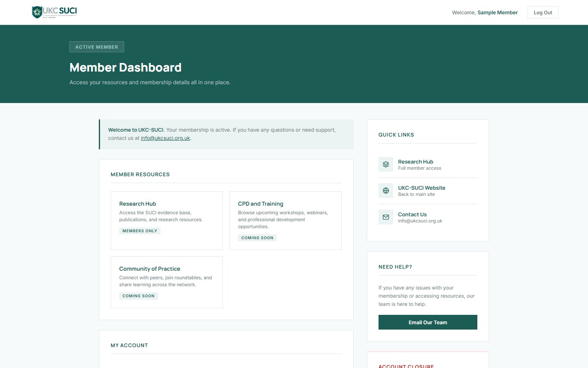Click the Active Member badge
Screen dimensions: 588x368
pos(97,47)
